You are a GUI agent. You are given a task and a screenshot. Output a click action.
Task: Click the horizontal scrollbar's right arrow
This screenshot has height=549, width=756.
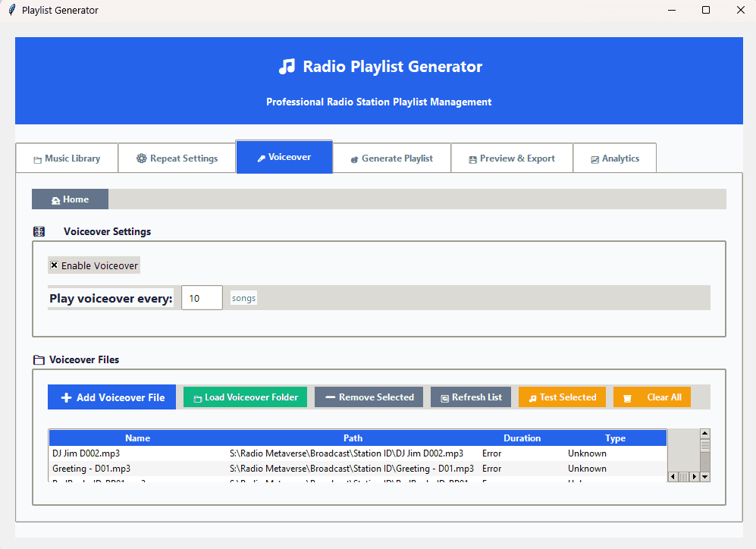696,475
